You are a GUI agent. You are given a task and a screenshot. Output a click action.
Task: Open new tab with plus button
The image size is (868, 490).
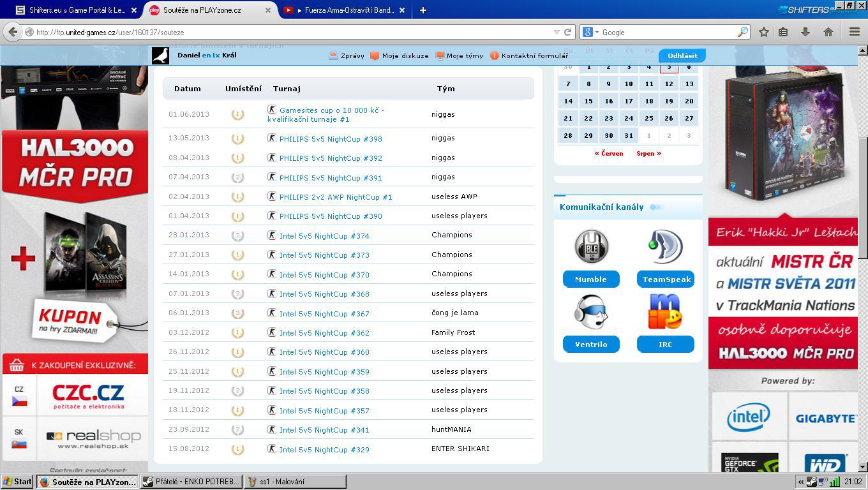click(423, 10)
